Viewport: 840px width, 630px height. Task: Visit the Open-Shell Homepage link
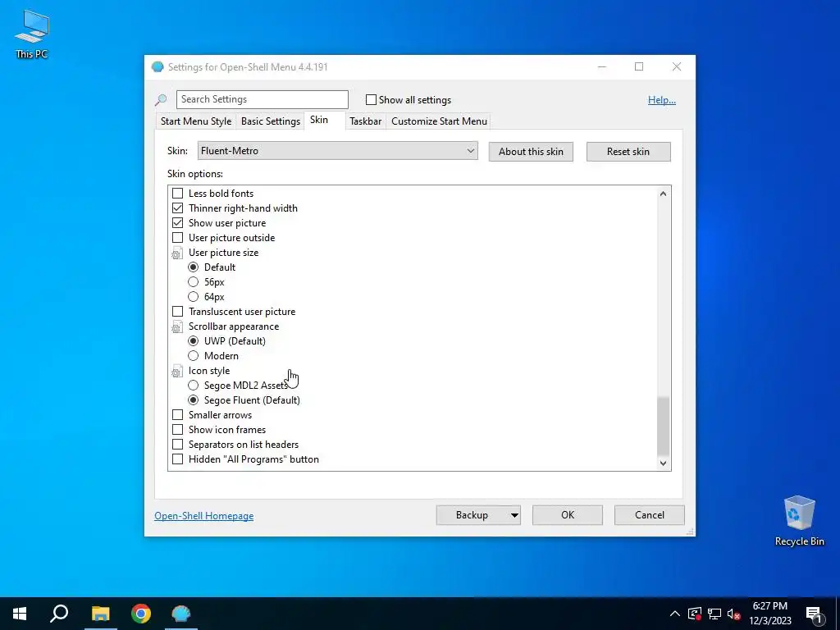click(204, 516)
